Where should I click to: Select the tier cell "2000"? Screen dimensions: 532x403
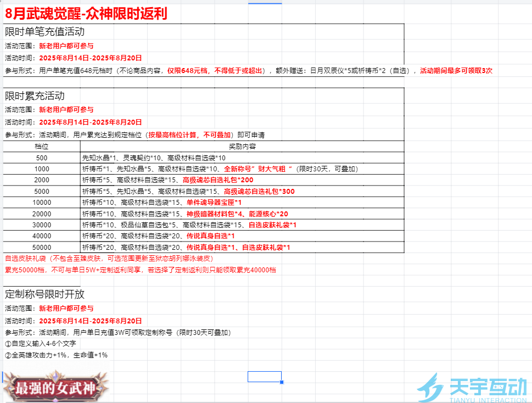[x=42, y=180]
